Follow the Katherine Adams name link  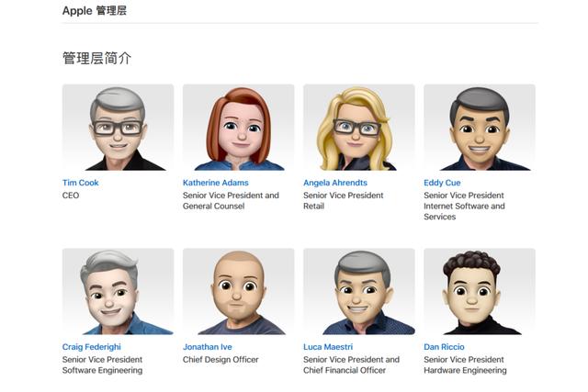click(216, 183)
